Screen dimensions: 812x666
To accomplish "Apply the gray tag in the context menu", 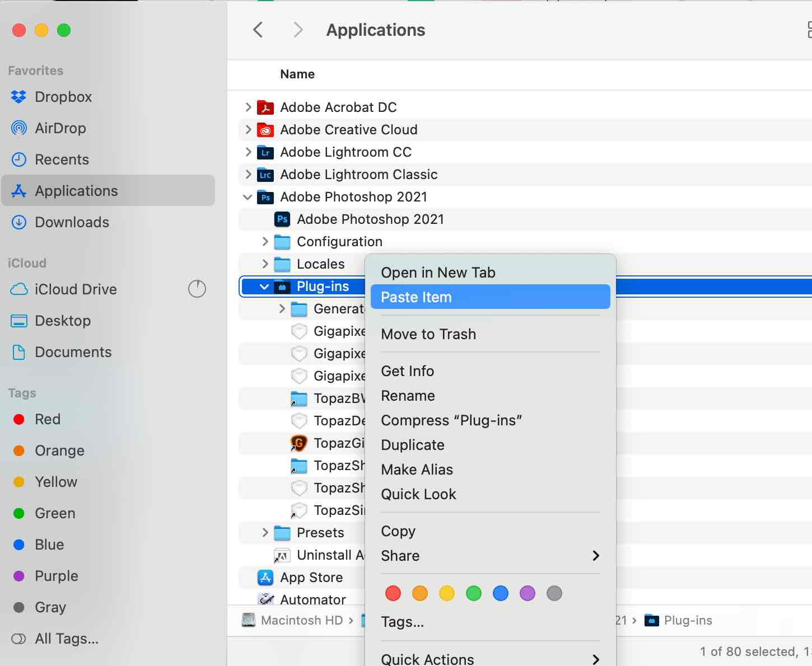I will tap(554, 593).
